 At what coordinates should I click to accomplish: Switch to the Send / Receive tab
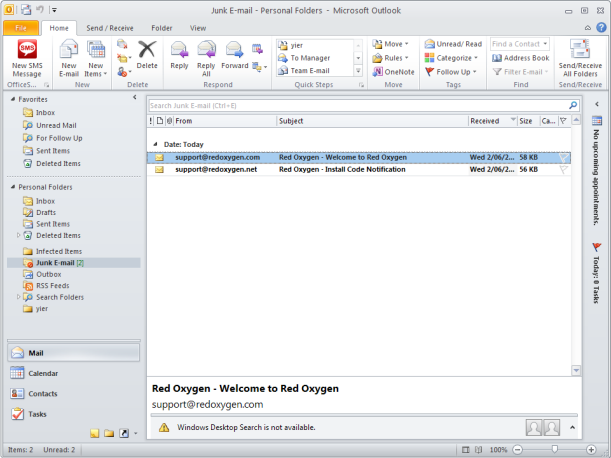coord(109,28)
